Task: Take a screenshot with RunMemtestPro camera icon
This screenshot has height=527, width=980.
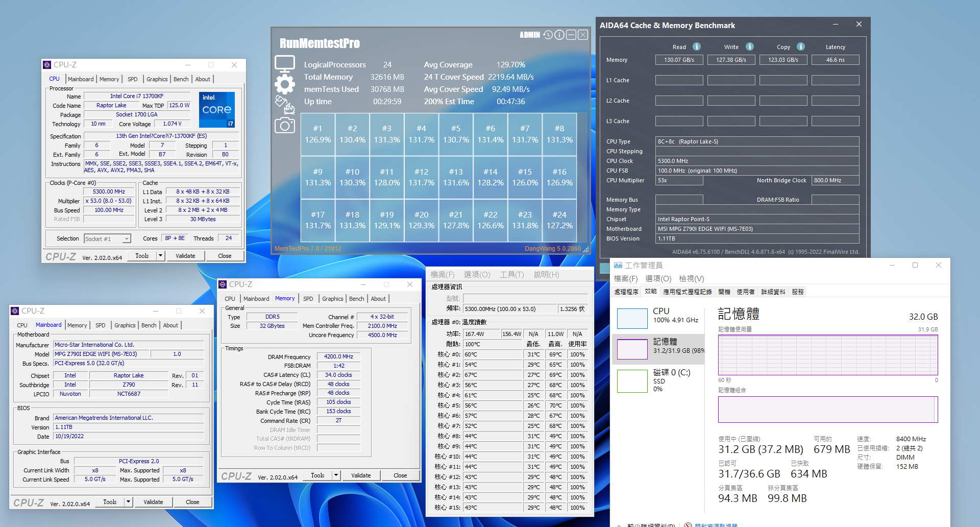Action: [x=285, y=125]
